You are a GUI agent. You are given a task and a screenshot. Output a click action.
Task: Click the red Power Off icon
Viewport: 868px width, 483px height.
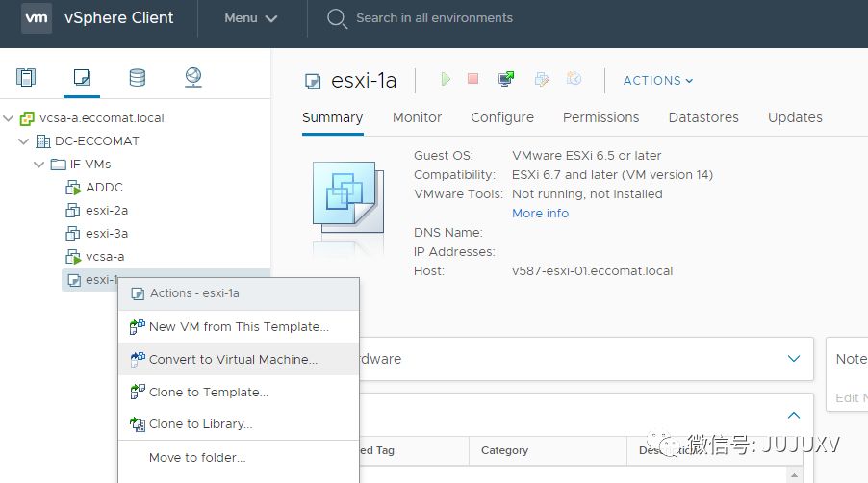(472, 79)
